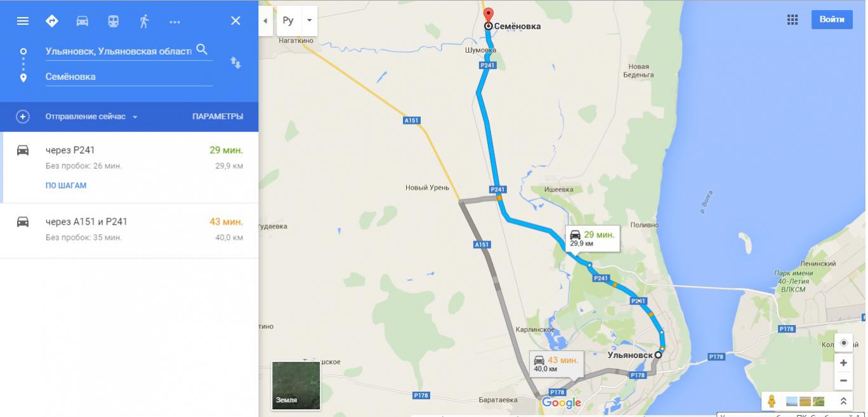
Task: Select driving travel mode car icon
Action: pyautogui.click(x=82, y=21)
